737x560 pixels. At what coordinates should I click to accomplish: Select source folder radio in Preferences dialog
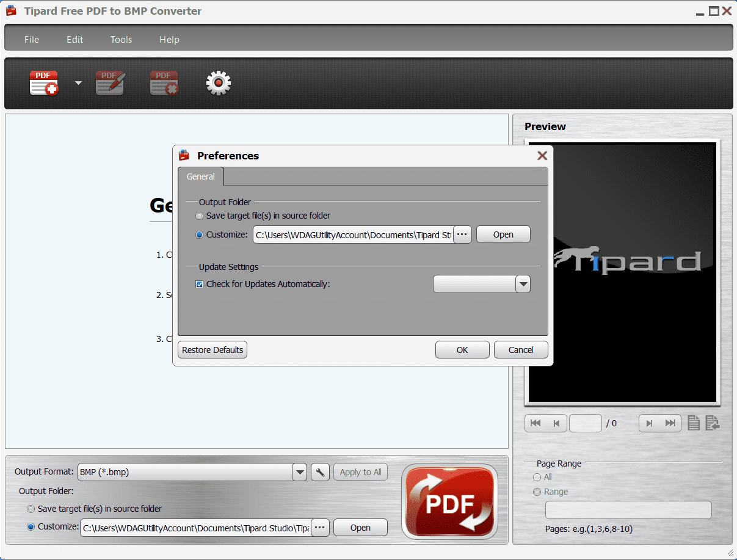point(200,216)
